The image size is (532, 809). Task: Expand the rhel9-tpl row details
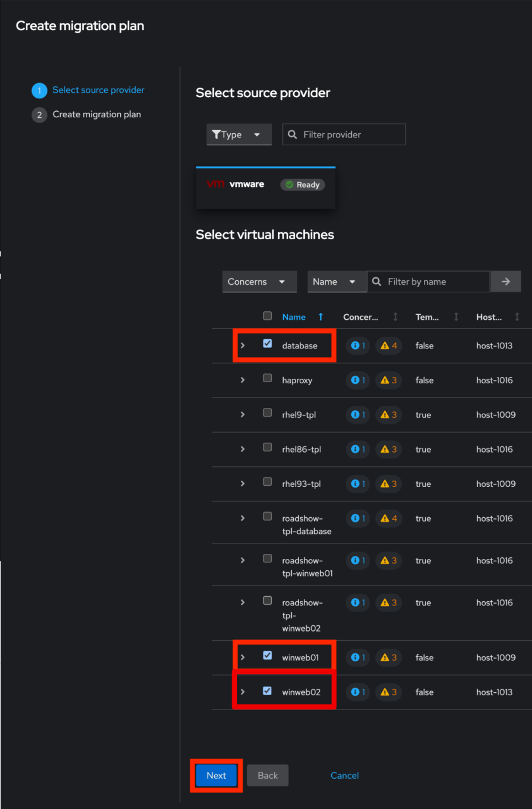point(243,415)
